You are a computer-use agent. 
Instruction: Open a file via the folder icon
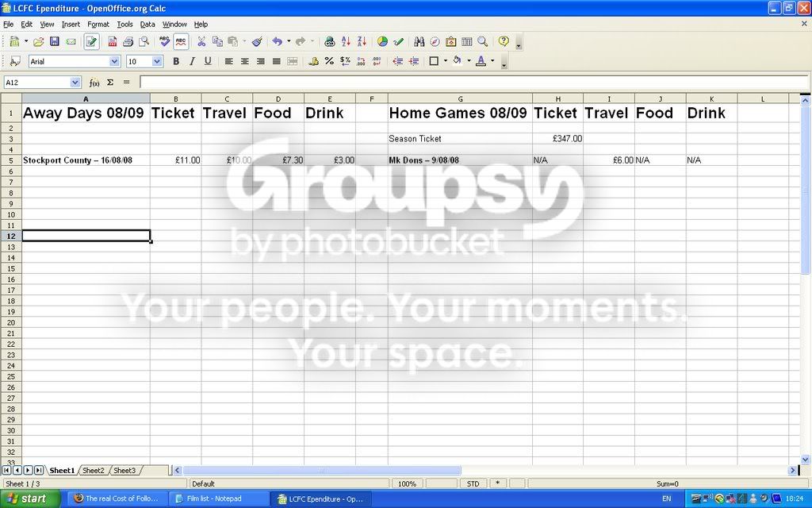(38, 41)
